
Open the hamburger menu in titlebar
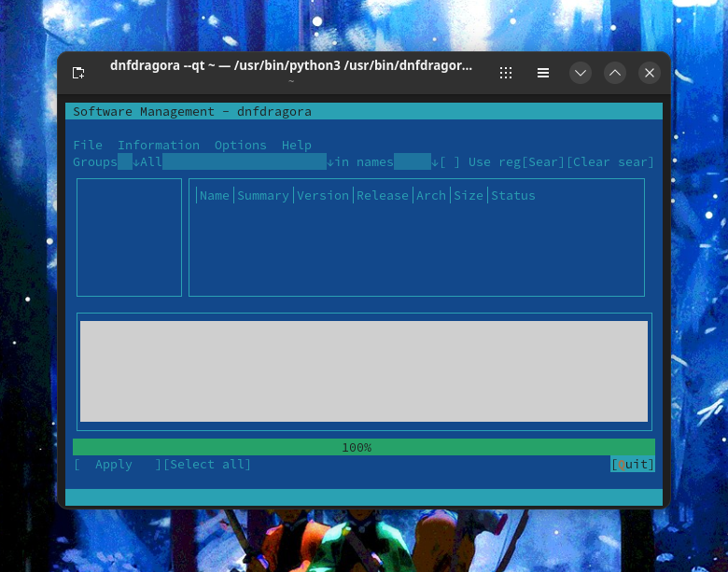coord(543,73)
